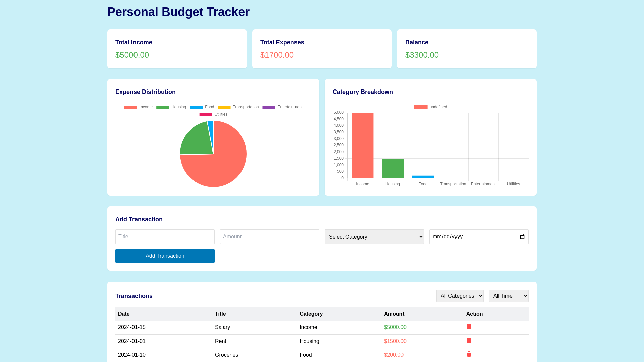This screenshot has width=644, height=362.
Task: Delete the Rent transaction with trash icon
Action: coord(469,340)
